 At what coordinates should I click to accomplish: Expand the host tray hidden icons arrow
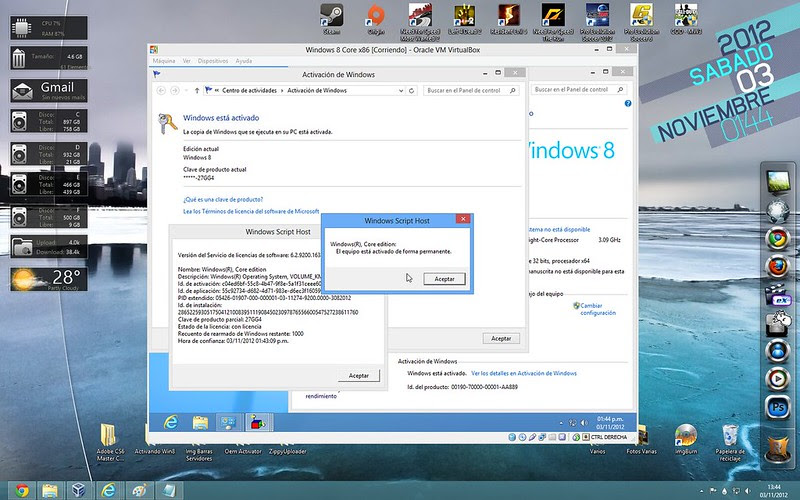tap(702, 491)
